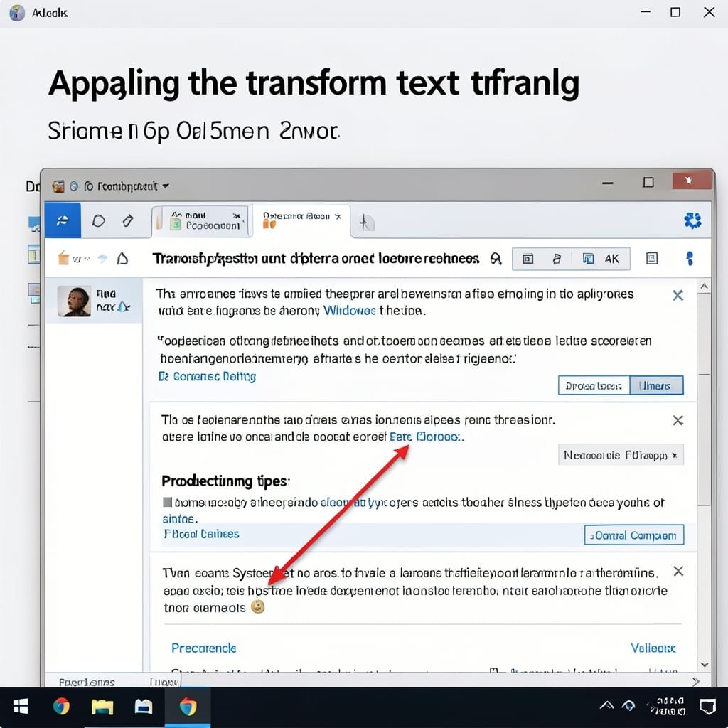
Task: Open the Fcombpaeut dropdown in inner title bar
Action: (127, 186)
